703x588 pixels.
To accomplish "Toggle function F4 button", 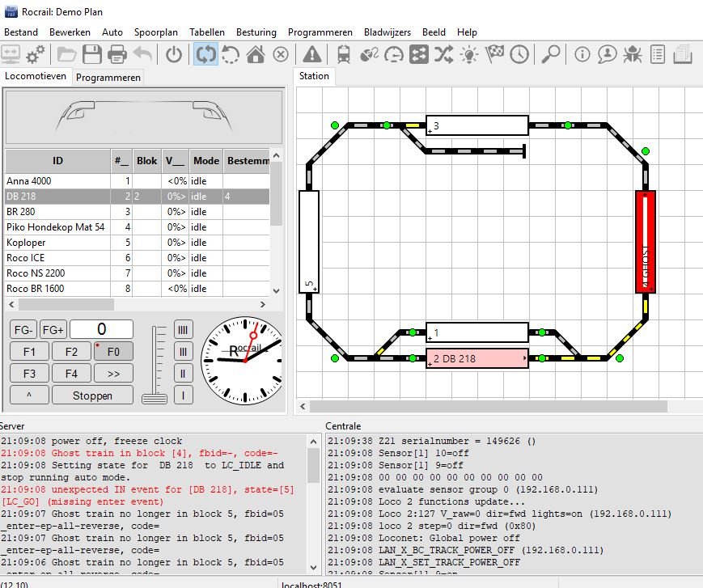I will [71, 374].
